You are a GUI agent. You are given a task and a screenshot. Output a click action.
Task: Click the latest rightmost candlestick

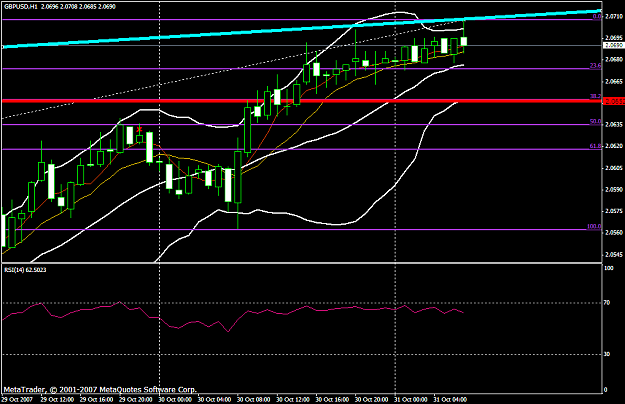[464, 41]
